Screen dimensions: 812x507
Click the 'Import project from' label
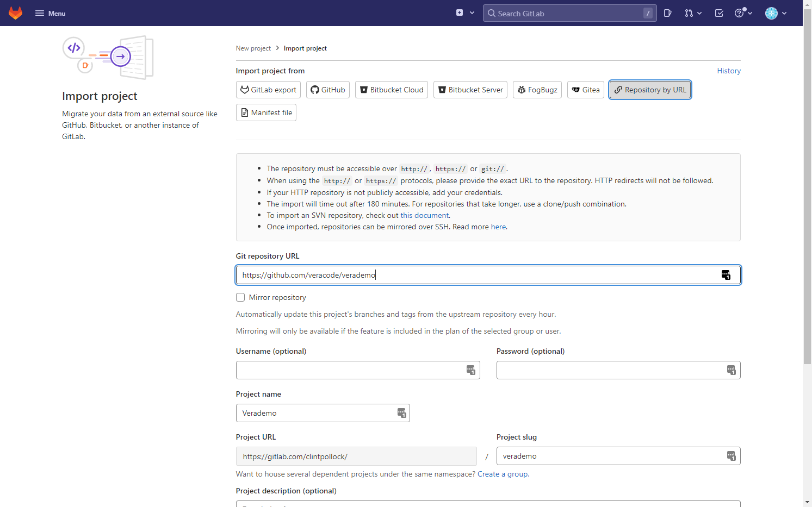pyautogui.click(x=270, y=71)
